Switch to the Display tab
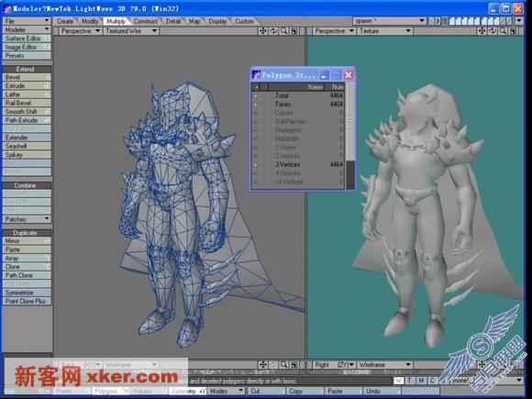The width and height of the screenshot is (532, 399). tap(217, 21)
